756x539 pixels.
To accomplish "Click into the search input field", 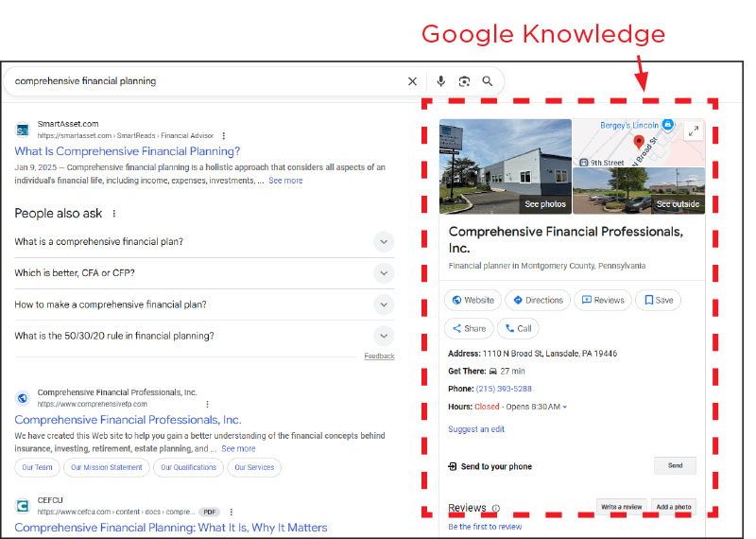I will point(207,81).
